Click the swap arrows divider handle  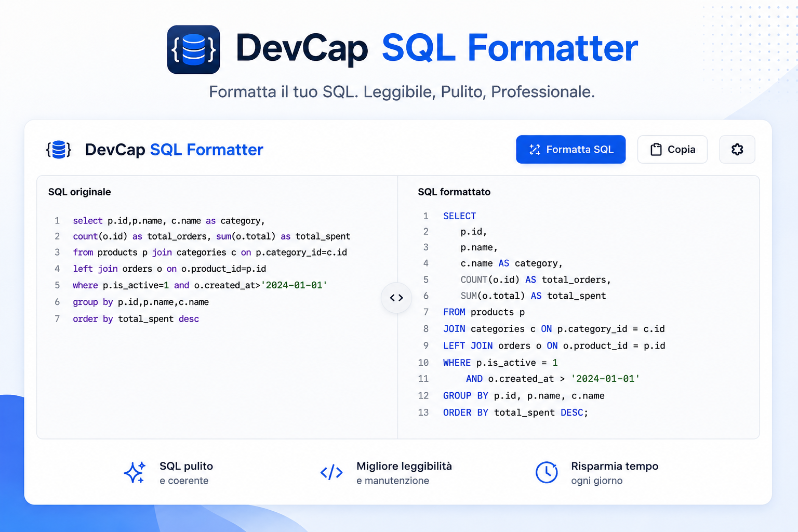[396, 298]
